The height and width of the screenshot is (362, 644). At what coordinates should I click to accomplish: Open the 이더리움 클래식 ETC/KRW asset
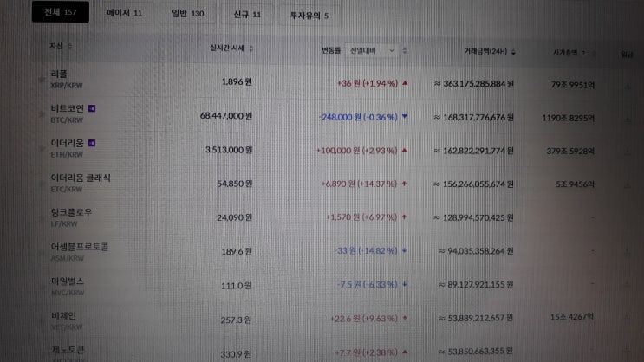(81, 183)
